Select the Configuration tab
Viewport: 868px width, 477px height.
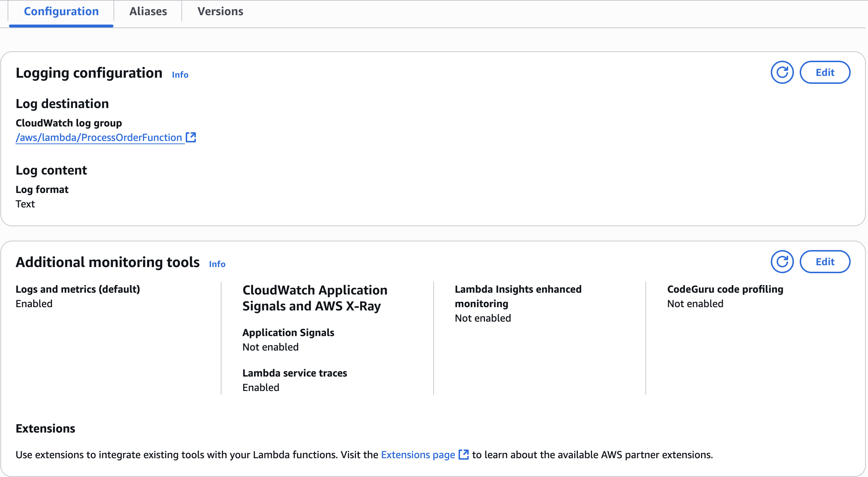(61, 12)
